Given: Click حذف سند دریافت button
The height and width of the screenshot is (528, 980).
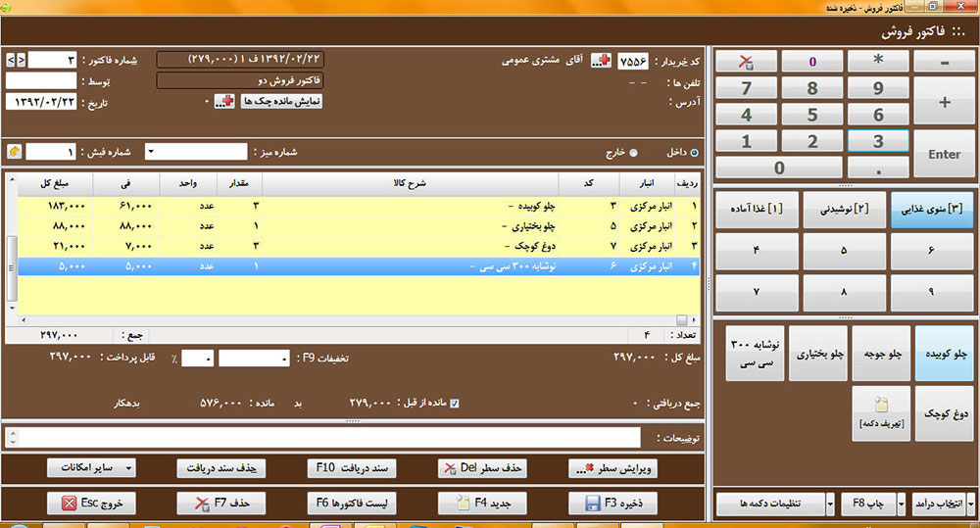Looking at the screenshot, I should (221, 468).
